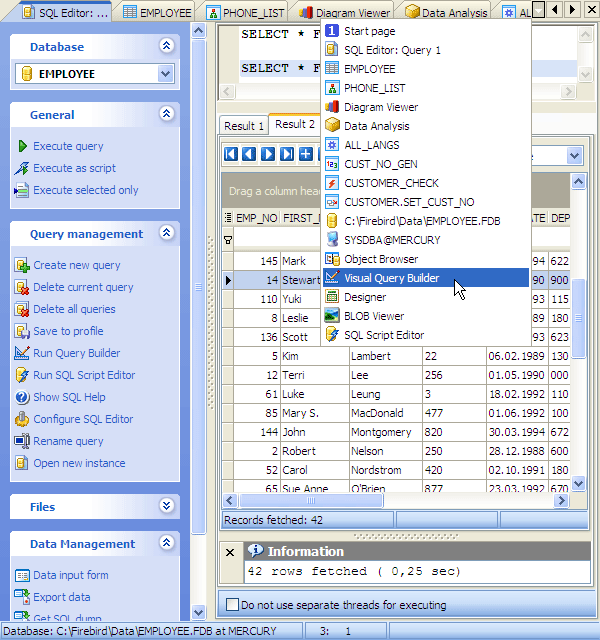This screenshot has height=640, width=600.
Task: Click the Export data link
Action: pos(62,597)
